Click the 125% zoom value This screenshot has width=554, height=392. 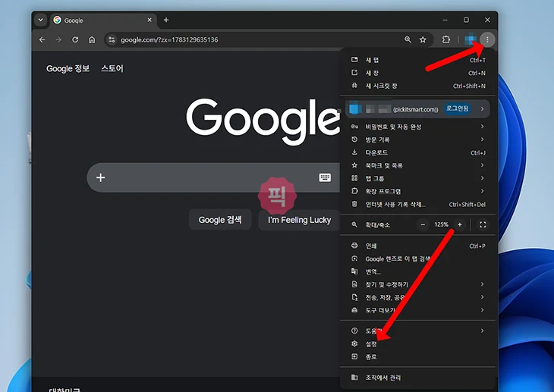coord(441,224)
